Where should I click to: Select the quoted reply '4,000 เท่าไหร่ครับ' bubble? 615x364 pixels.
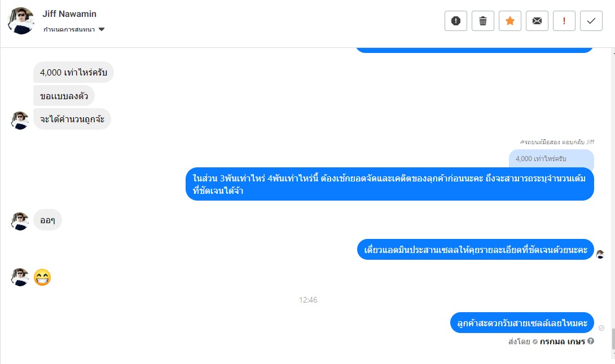click(x=551, y=159)
